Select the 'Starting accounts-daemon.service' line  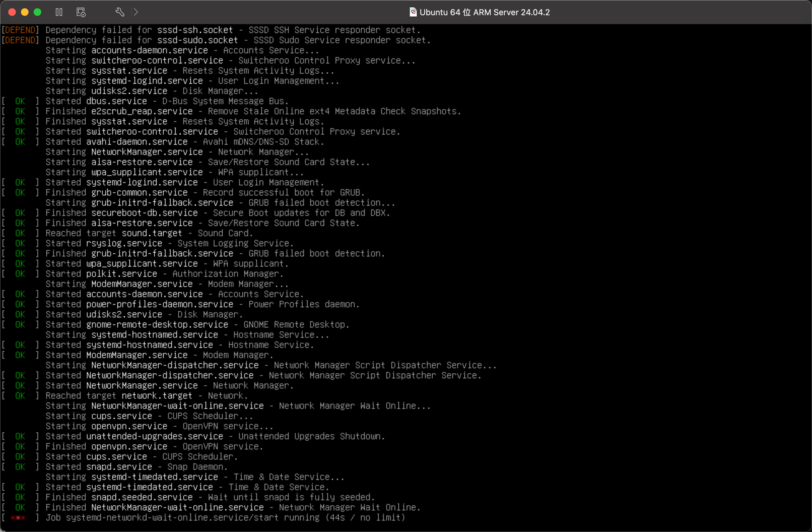182,50
